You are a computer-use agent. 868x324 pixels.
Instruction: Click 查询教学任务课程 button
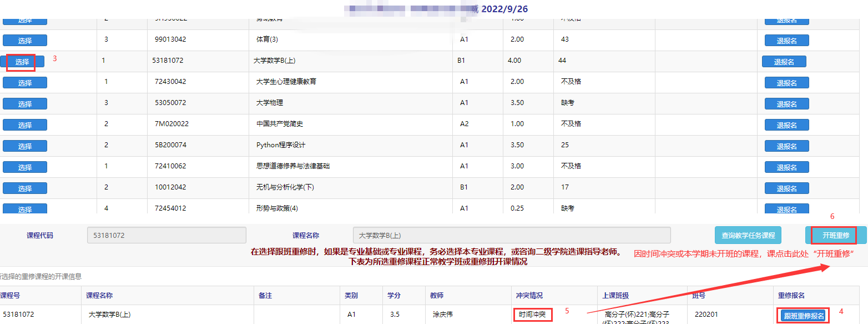pos(748,235)
